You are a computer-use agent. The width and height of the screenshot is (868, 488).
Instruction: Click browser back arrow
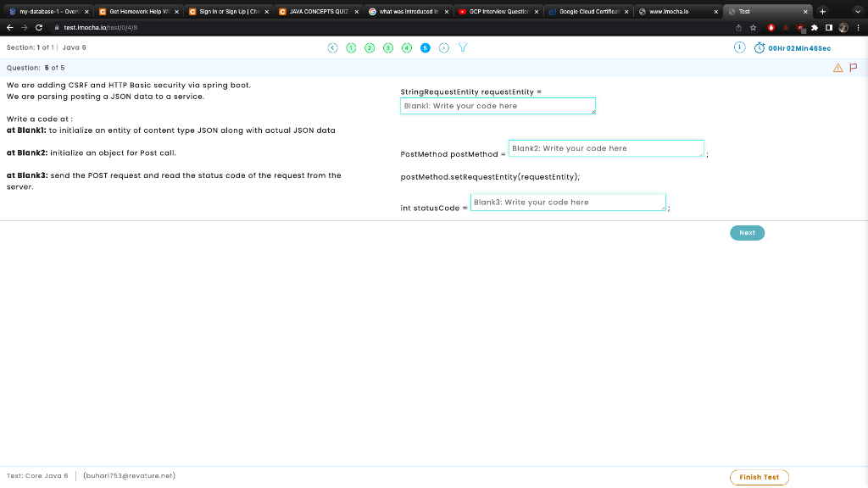coord(10,27)
